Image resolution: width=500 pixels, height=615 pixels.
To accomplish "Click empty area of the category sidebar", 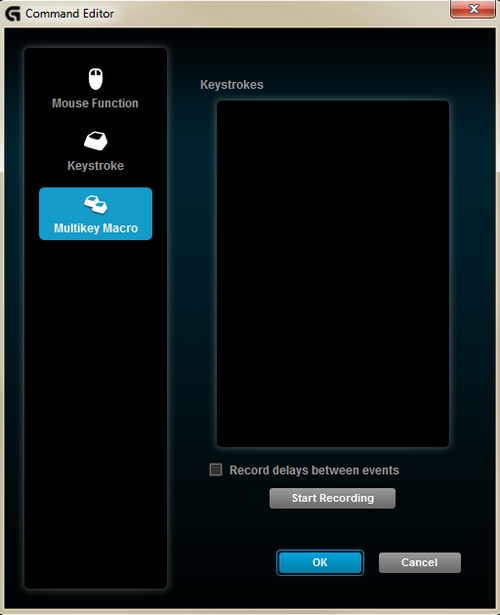I will 95,412.
